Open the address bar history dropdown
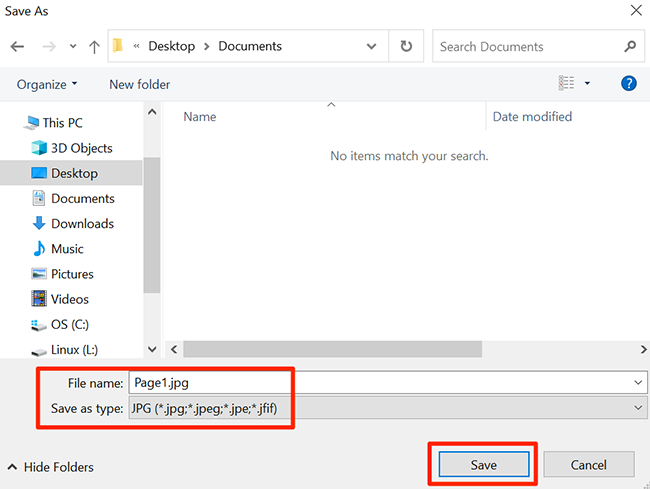Screen dimensions: 650x489 [x=372, y=46]
